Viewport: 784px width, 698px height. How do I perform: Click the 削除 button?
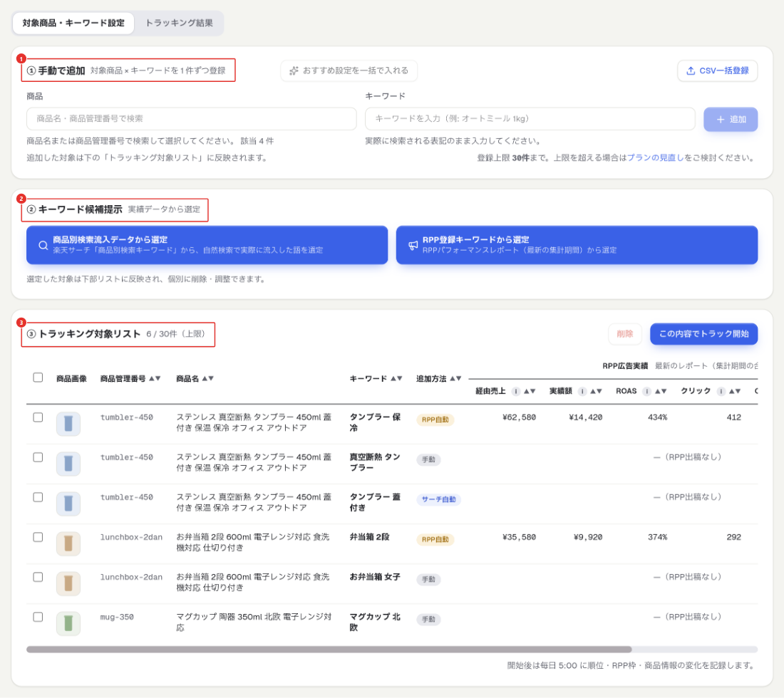click(624, 334)
